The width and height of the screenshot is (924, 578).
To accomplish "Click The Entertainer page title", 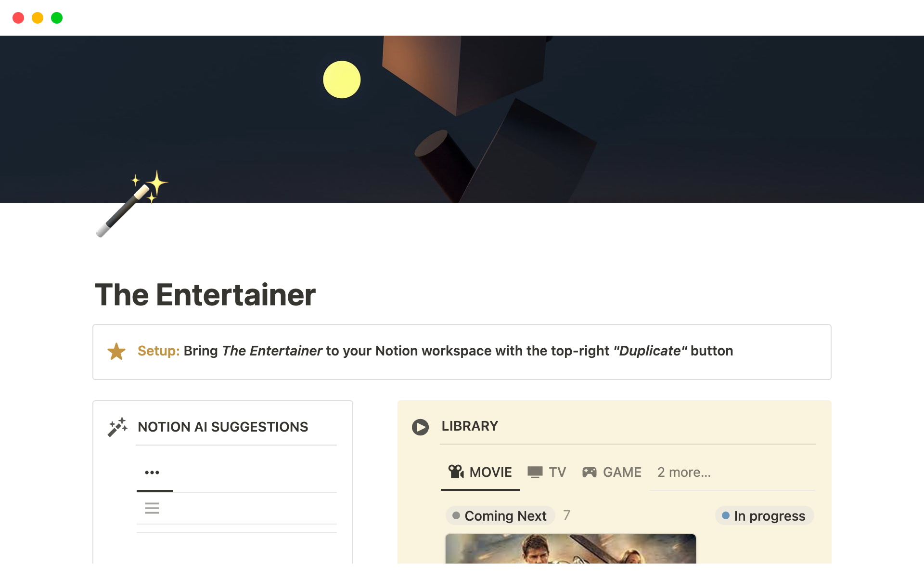I will 205,295.
